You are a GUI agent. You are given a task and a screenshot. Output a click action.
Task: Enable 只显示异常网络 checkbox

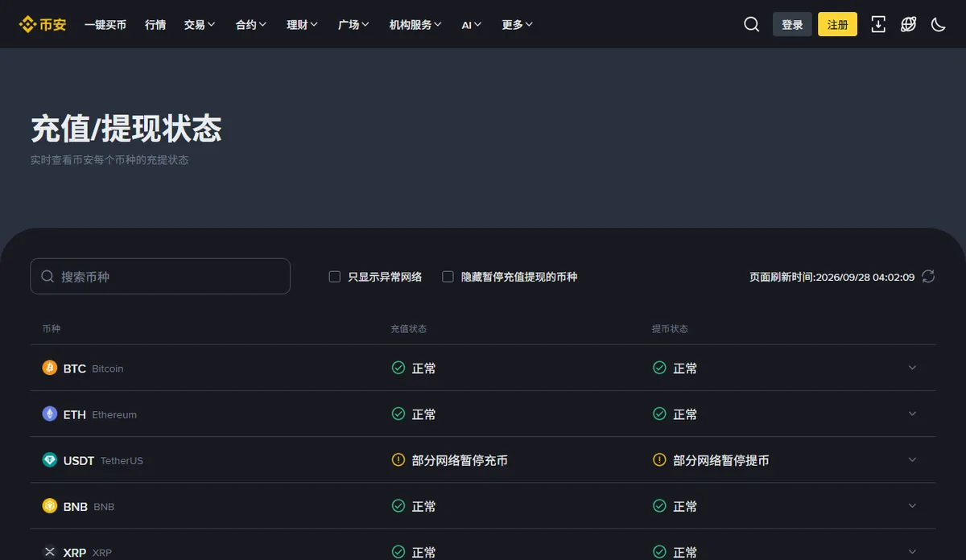[x=335, y=277]
